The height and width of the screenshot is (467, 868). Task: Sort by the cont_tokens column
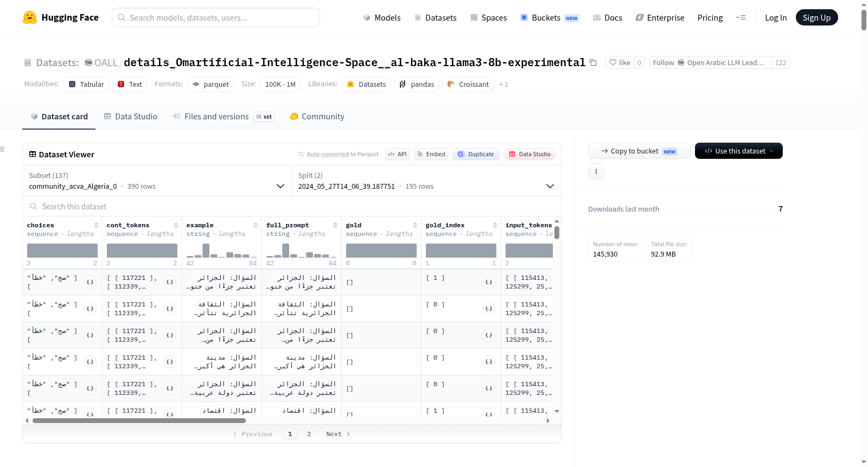pyautogui.click(x=176, y=225)
